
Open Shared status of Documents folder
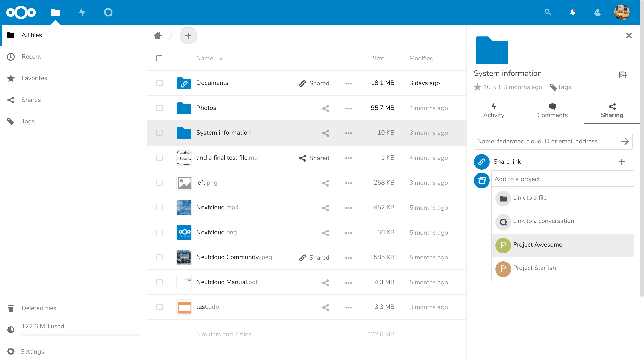(x=314, y=83)
